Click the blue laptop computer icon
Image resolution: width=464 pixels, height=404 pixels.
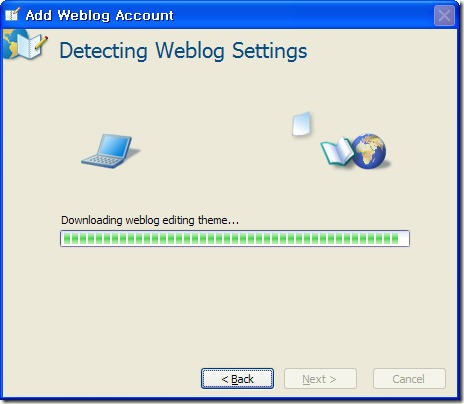click(110, 151)
